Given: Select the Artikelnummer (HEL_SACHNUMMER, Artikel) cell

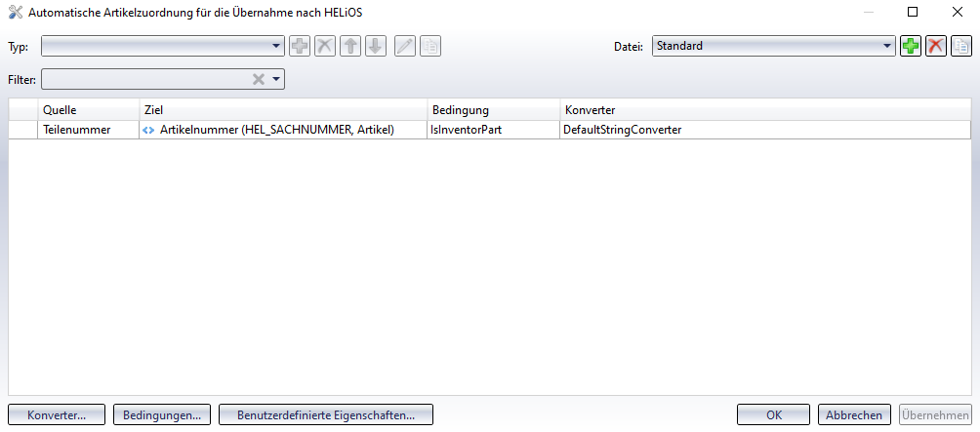Looking at the screenshot, I should click(x=283, y=130).
